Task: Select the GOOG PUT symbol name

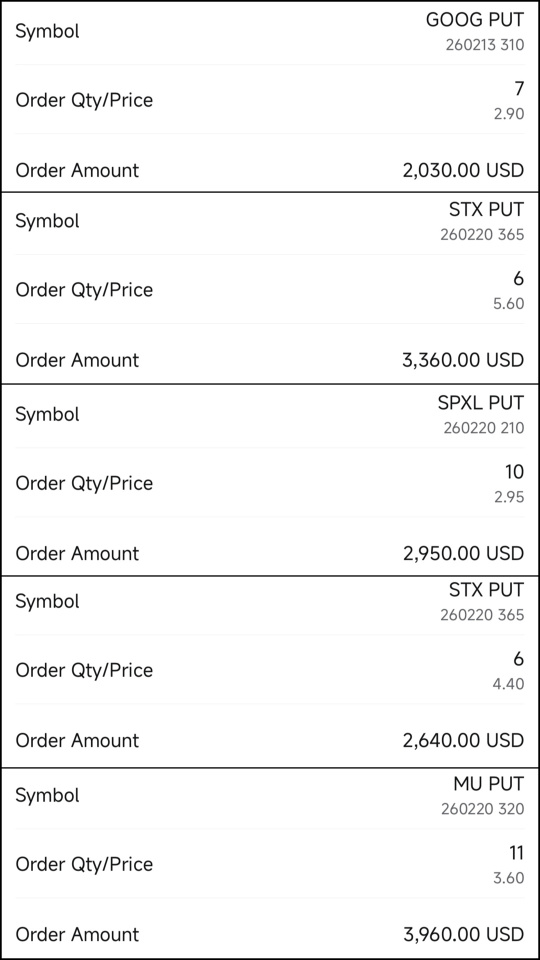Action: coord(475,20)
